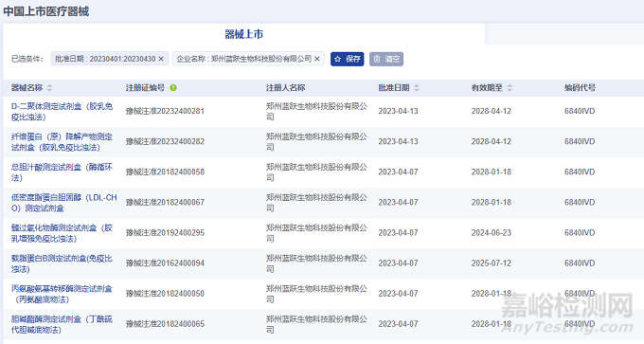Image resolution: width=644 pixels, height=344 pixels.
Task: Remove the 企业名称 filter tag
Action: [317, 59]
